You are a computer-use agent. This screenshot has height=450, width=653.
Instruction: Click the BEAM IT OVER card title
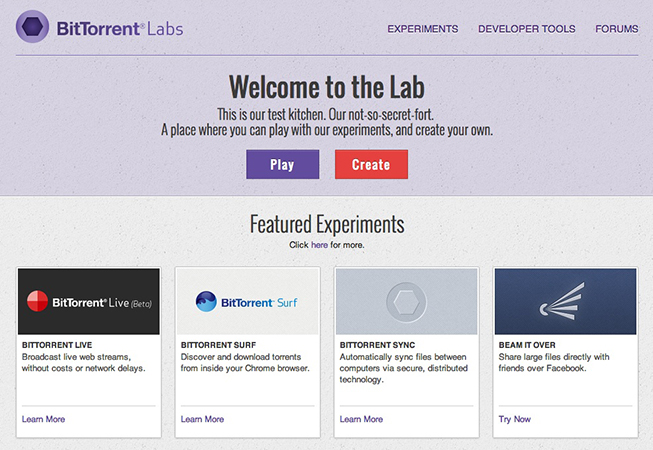tap(527, 345)
